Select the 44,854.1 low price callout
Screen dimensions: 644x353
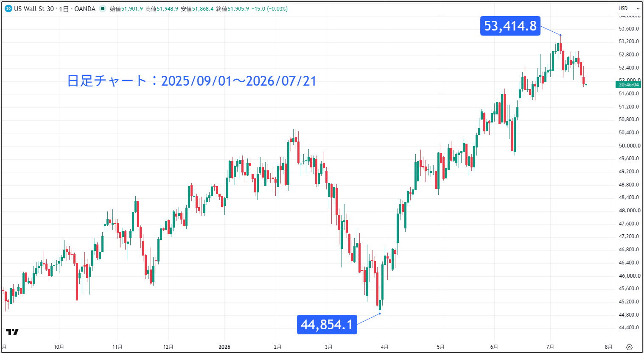tap(327, 325)
